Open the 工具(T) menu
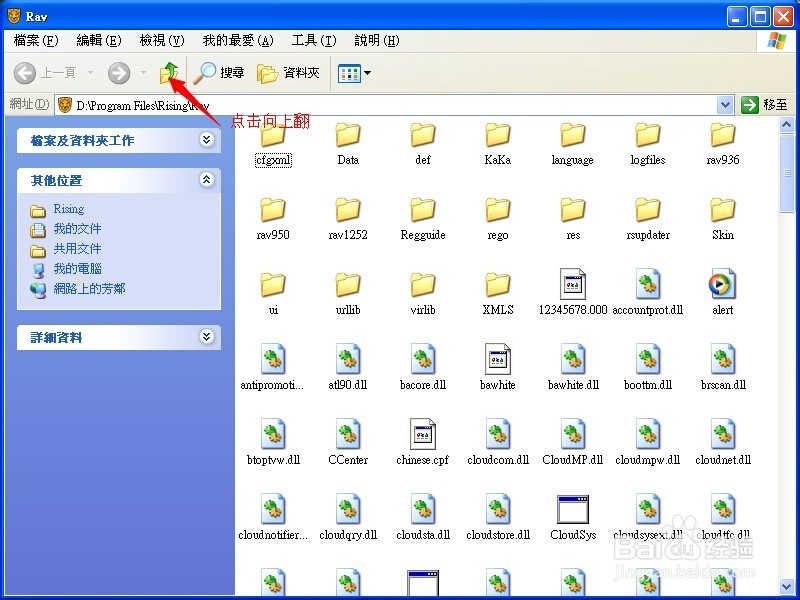800x600 pixels. click(x=314, y=40)
